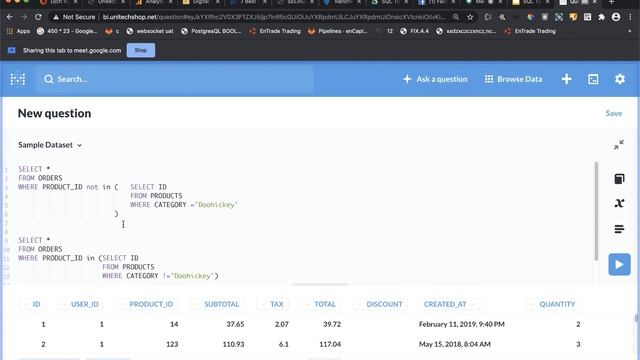Click the plus create-new icon

(x=567, y=79)
